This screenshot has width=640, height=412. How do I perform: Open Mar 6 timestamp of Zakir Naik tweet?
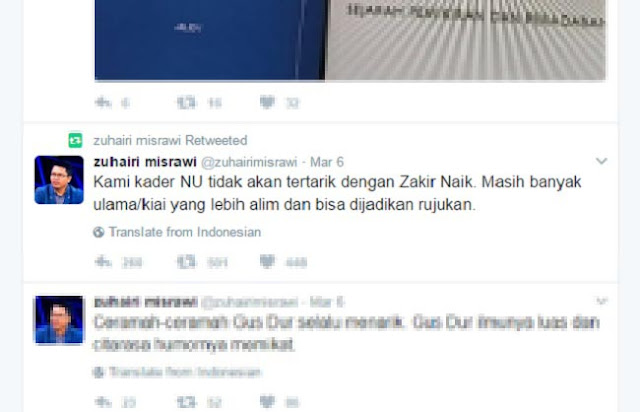(x=327, y=162)
